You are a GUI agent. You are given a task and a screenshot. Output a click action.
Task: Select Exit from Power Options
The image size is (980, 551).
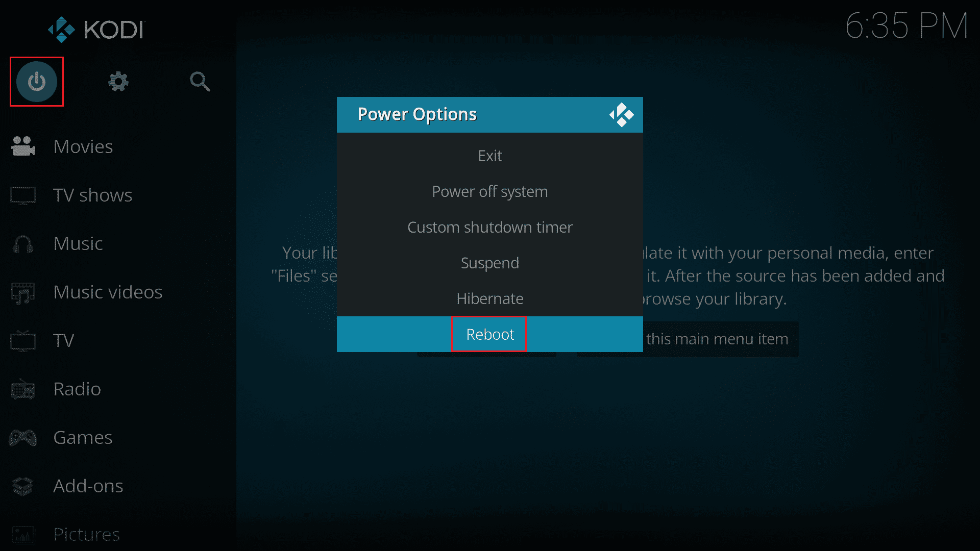click(x=489, y=156)
